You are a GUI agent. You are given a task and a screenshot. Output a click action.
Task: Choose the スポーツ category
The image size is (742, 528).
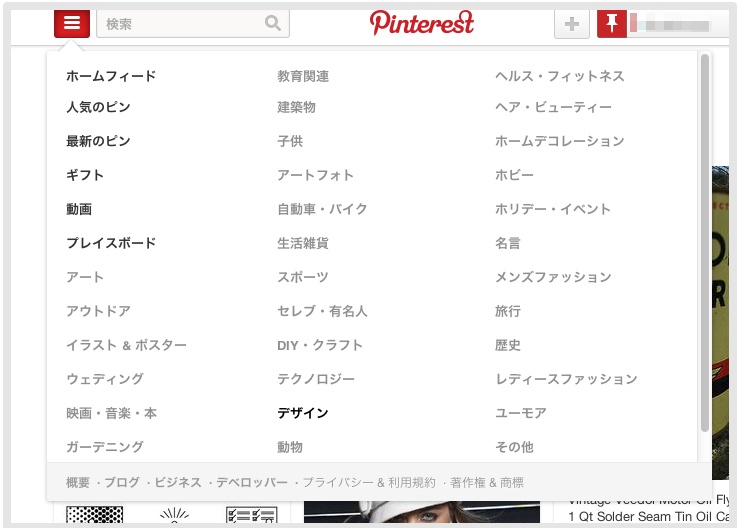tap(303, 277)
